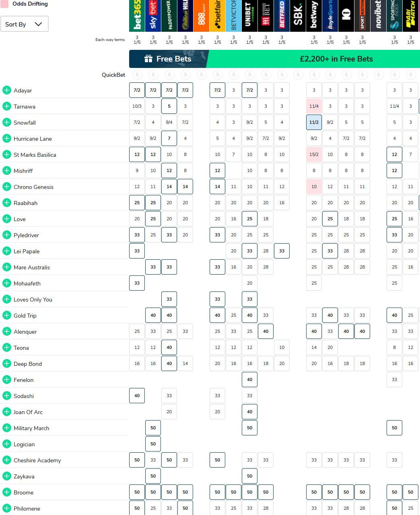This screenshot has height=515, width=420.
Task: Click the gift icon in Free Bets banner
Action: coord(148,59)
